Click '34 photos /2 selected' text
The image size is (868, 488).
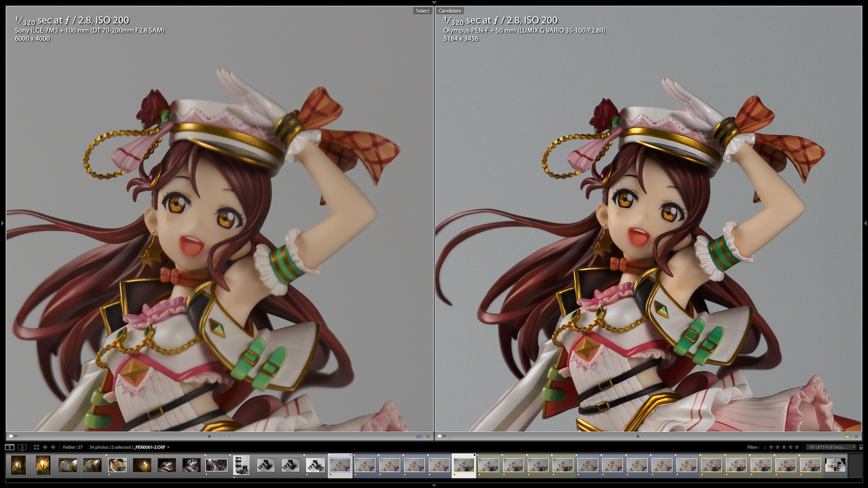(110, 447)
